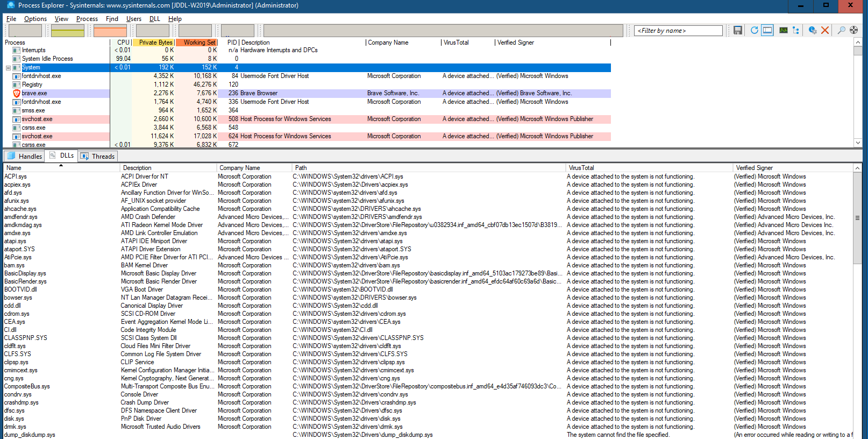
Task: Toggle the Show Process Tree icon
Action: click(x=796, y=31)
